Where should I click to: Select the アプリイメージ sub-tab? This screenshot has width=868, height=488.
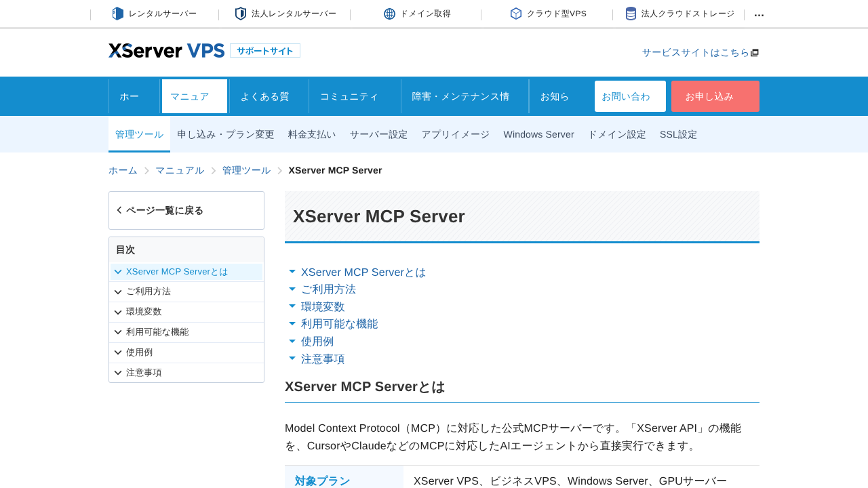click(456, 134)
